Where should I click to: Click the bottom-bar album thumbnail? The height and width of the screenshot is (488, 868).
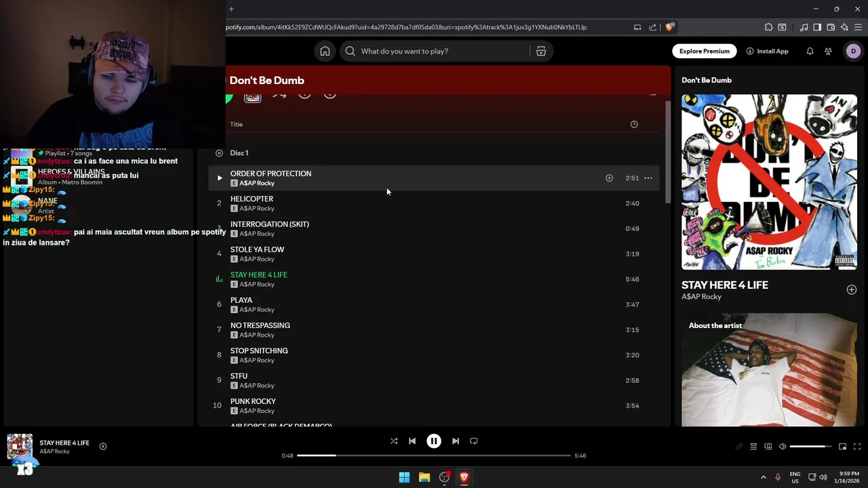20,447
